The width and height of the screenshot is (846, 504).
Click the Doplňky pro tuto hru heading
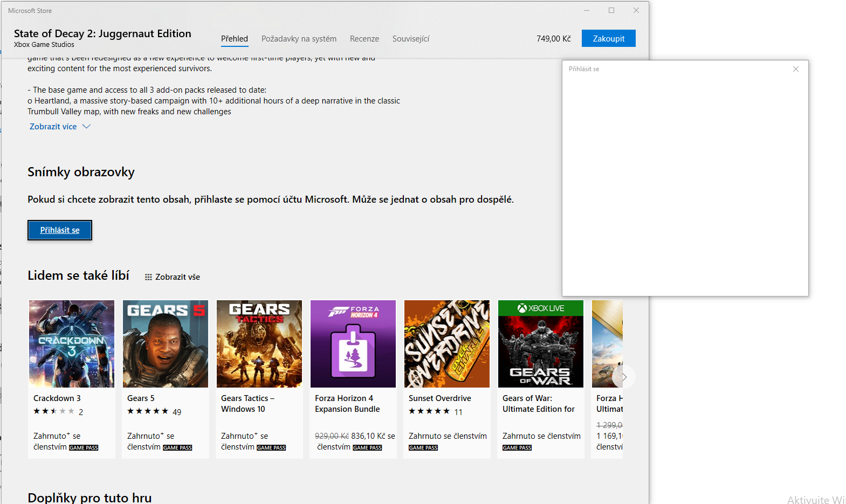coord(90,497)
